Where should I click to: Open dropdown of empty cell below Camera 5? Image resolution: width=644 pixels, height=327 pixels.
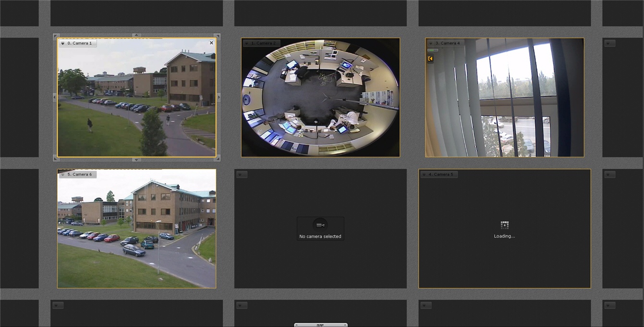[426, 305]
